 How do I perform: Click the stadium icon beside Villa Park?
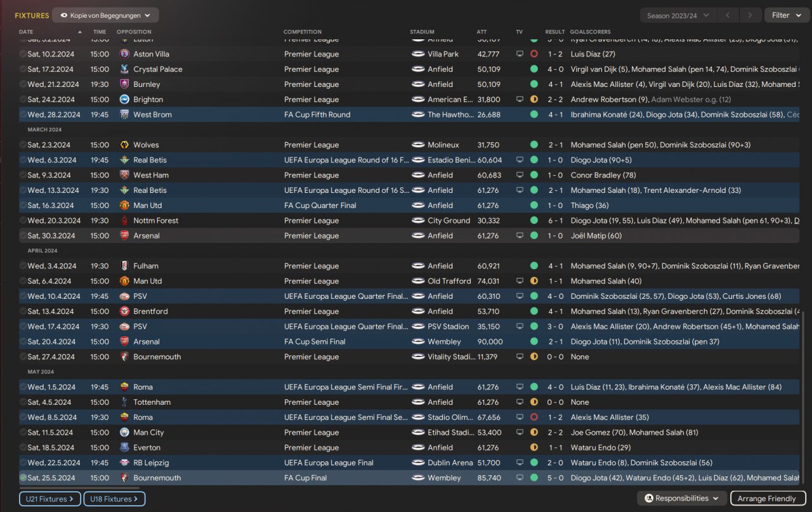pyautogui.click(x=418, y=54)
